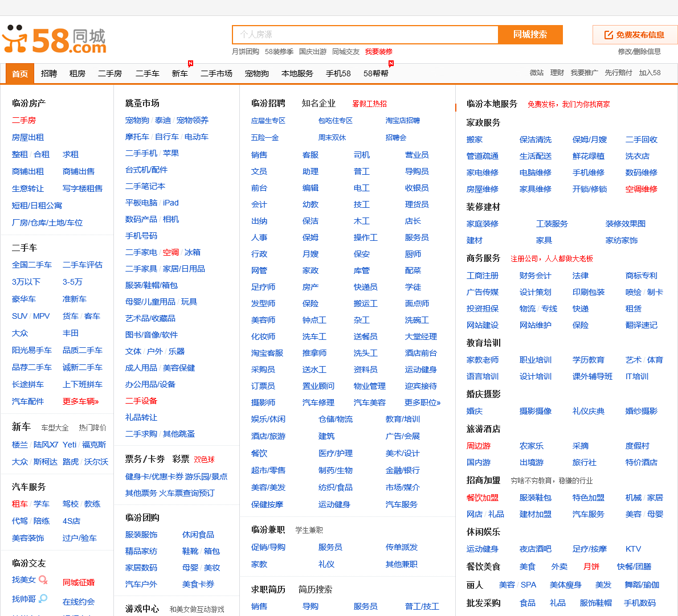Click the 免费发布信息 button
Viewport: 678px width, 616px height.
(635, 35)
